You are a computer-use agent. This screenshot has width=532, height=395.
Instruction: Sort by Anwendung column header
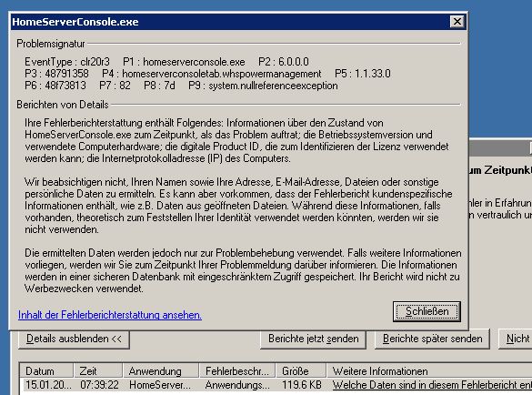click(161, 371)
